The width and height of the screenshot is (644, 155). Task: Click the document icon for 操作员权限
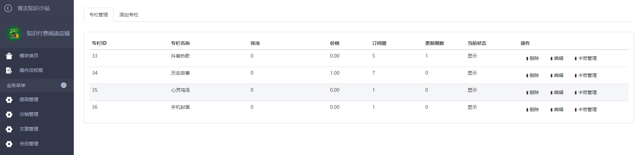(9, 70)
